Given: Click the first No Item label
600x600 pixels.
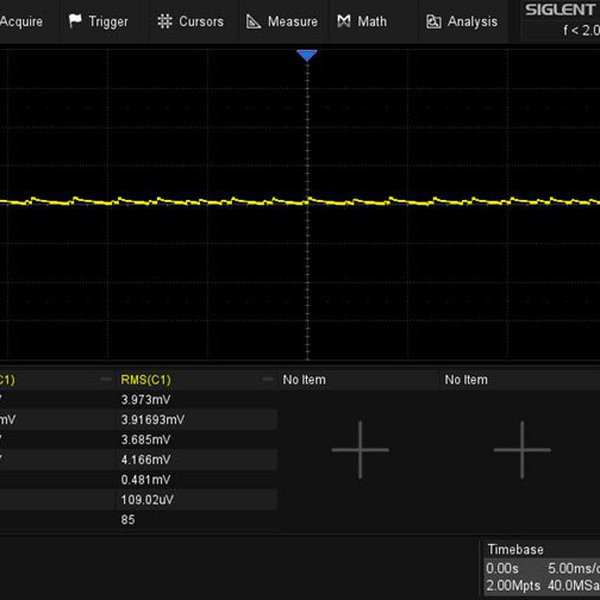Looking at the screenshot, I should pos(304,380).
